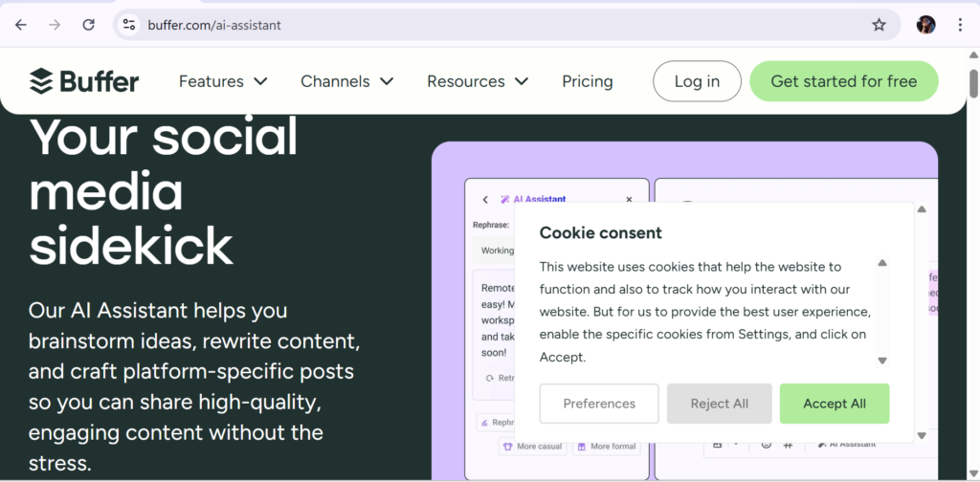Click Get started for free
Viewport: 980px width, 482px height.
point(843,81)
